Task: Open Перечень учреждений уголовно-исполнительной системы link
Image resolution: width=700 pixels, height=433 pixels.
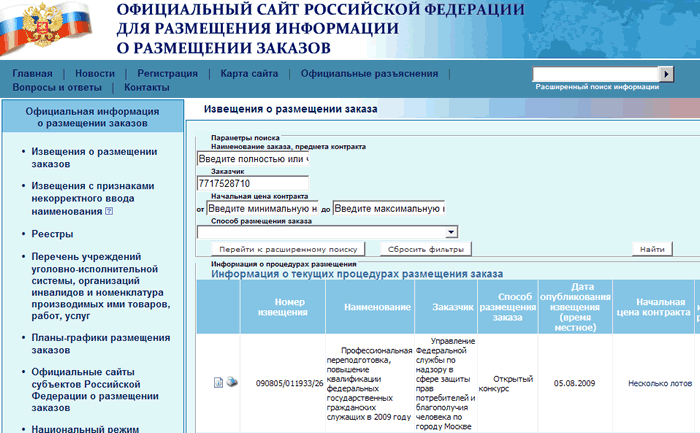Action: click(101, 286)
